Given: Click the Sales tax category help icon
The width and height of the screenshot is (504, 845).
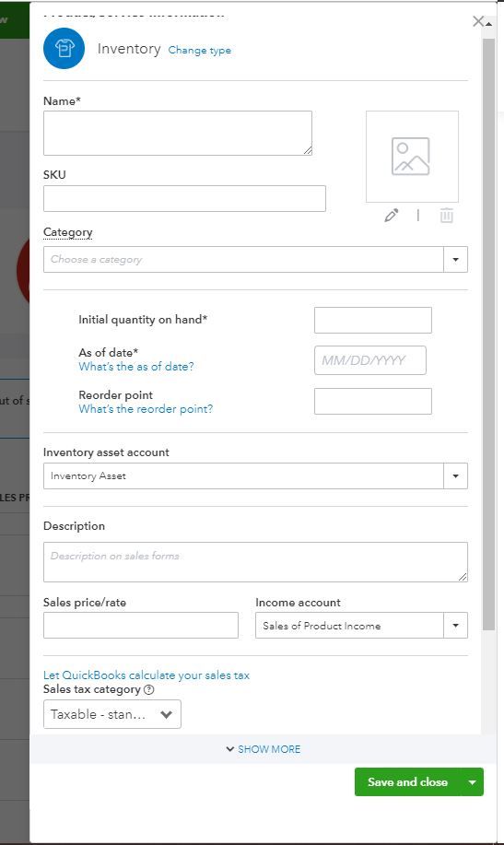Looking at the screenshot, I should (148, 689).
